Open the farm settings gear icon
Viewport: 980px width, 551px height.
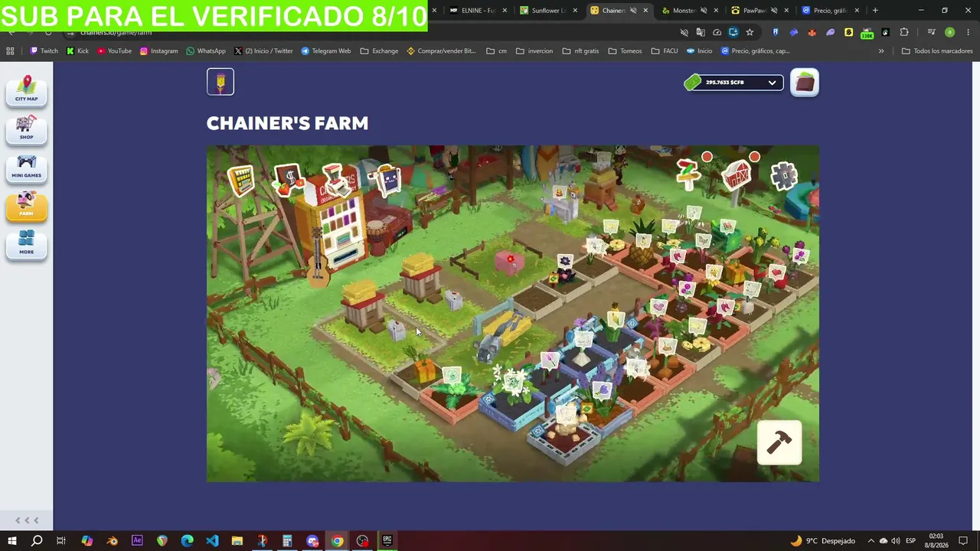pos(783,177)
